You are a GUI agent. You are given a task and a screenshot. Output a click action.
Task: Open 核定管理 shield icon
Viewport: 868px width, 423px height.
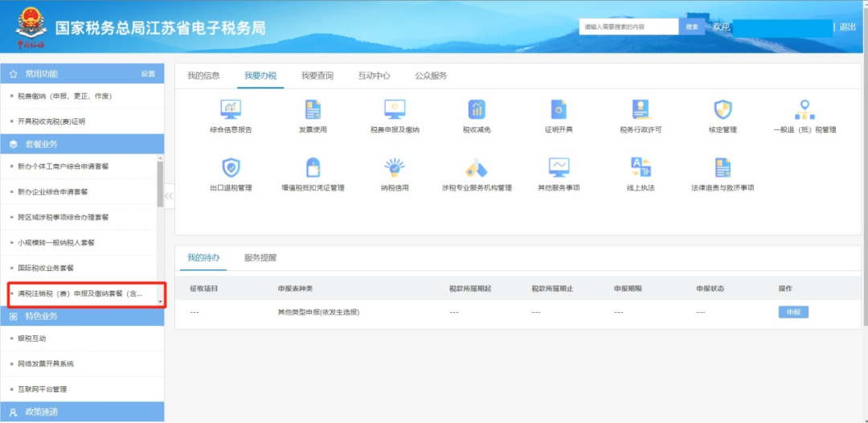(723, 109)
